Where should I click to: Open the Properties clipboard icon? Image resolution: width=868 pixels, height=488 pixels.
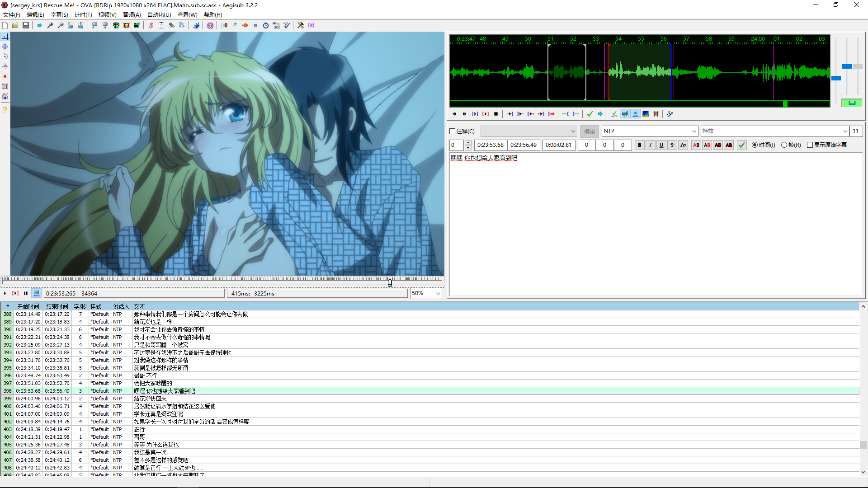pyautogui.click(x=161, y=25)
